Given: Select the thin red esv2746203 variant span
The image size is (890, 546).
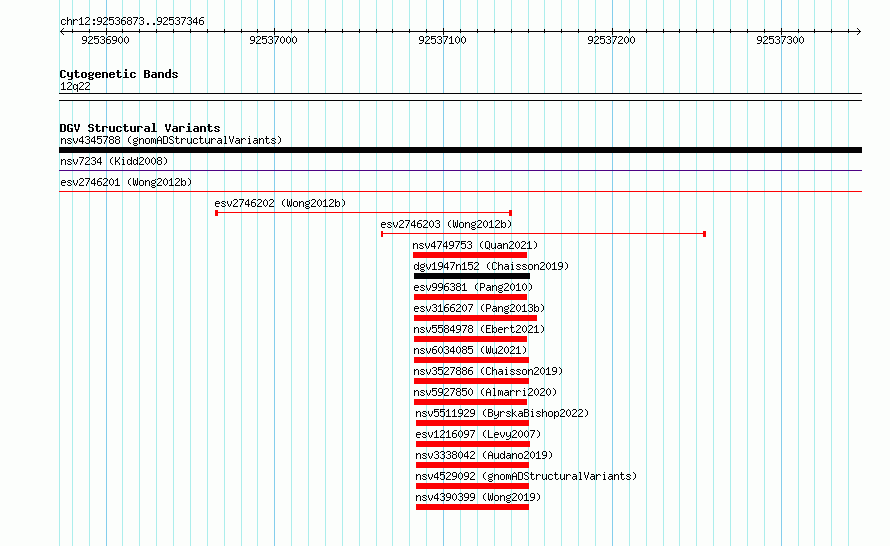Looking at the screenshot, I should click(543, 234).
